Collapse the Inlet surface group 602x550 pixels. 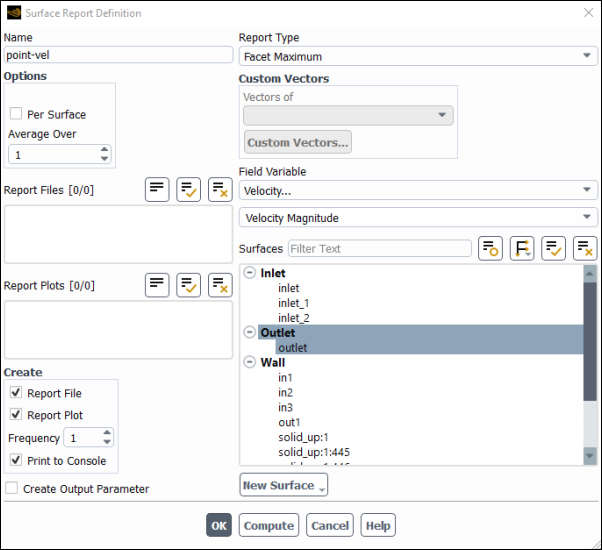pyautogui.click(x=249, y=273)
